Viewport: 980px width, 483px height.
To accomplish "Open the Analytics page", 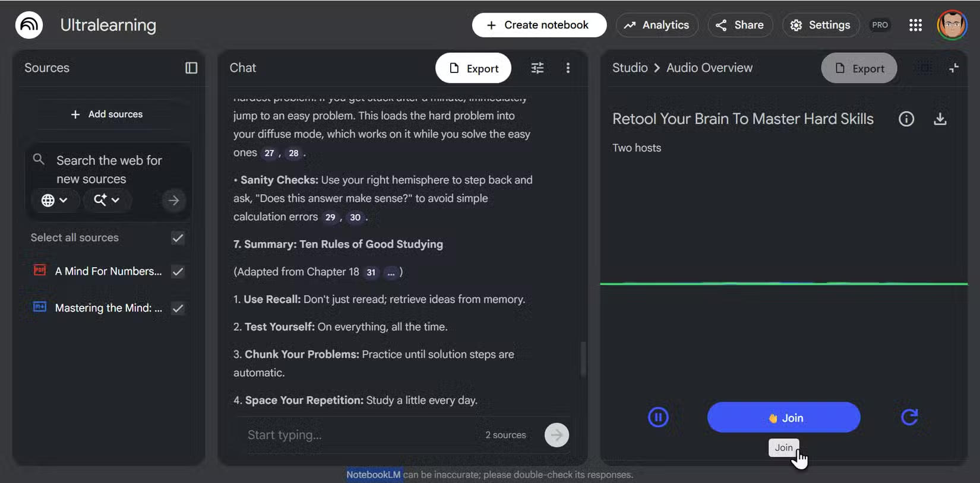I will point(657,25).
